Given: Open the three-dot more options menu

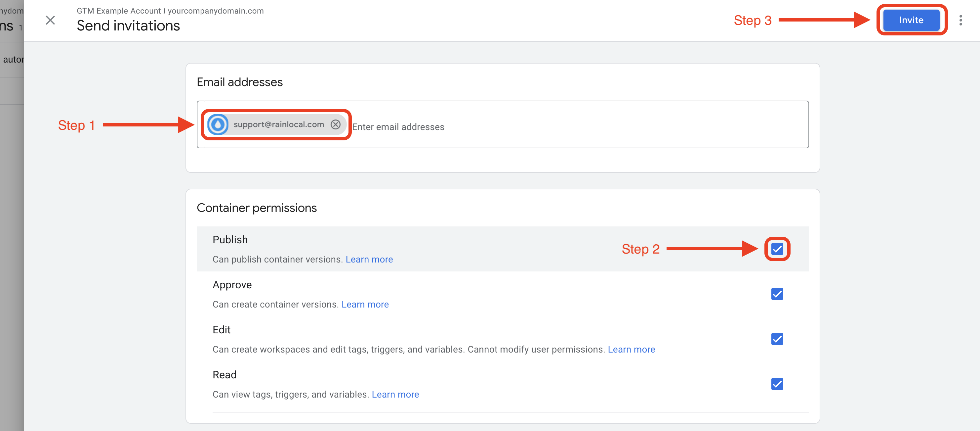Looking at the screenshot, I should click(960, 20).
